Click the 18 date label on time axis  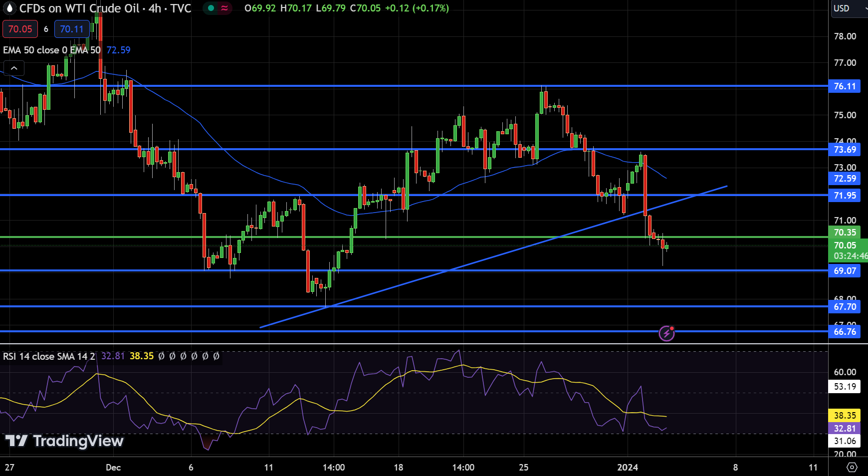coord(399,468)
